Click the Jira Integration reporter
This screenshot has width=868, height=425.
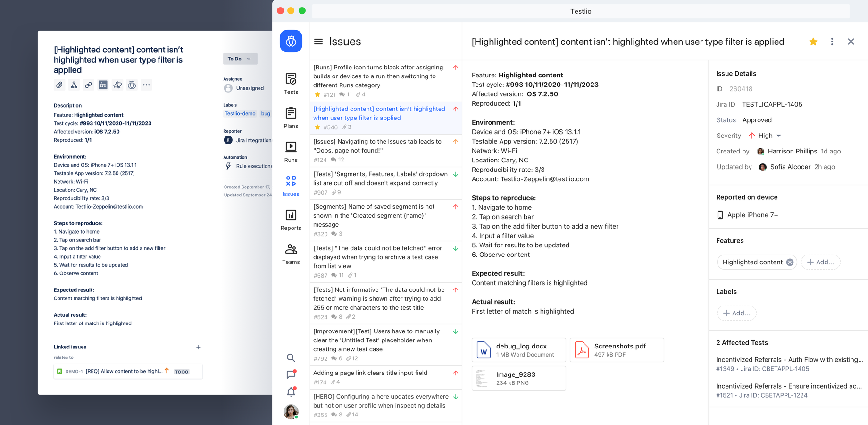click(x=248, y=140)
